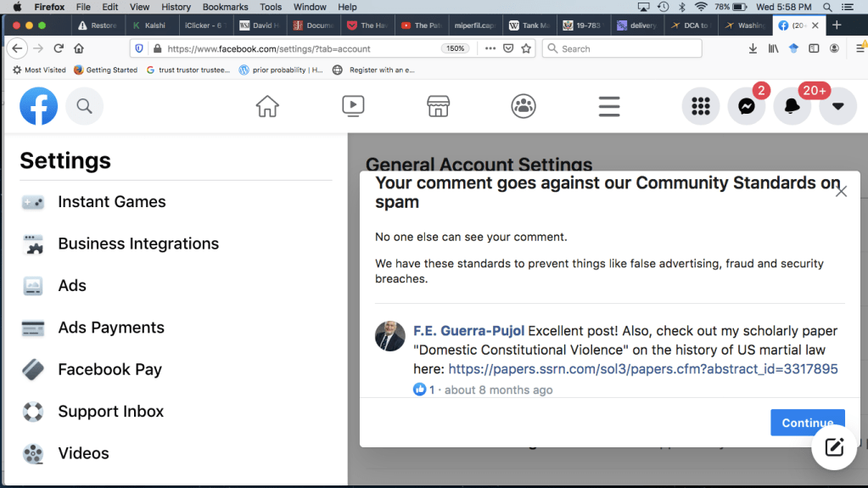The image size is (868, 488).
Task: Go to Facebook Home feed icon
Action: tap(267, 106)
